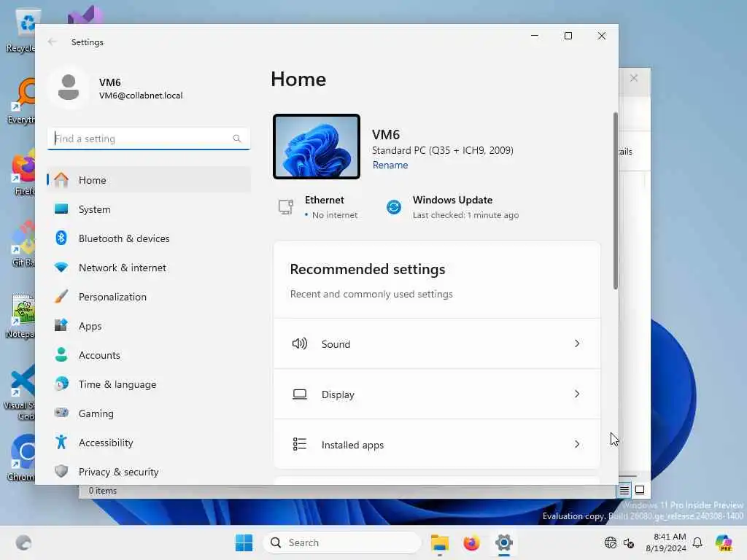Click the 'Recommended settings' heading
The image size is (747, 560).
368,269
